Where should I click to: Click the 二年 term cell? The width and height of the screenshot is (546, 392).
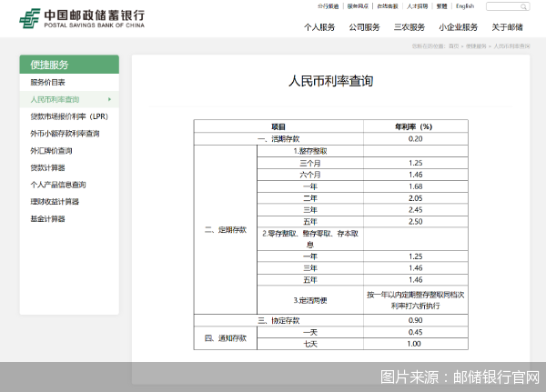click(310, 198)
